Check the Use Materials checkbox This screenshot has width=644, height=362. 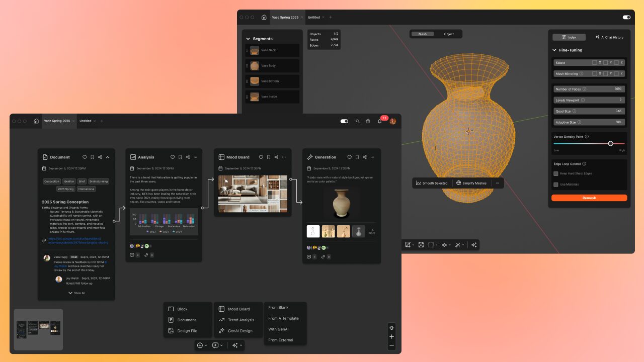[556, 185]
